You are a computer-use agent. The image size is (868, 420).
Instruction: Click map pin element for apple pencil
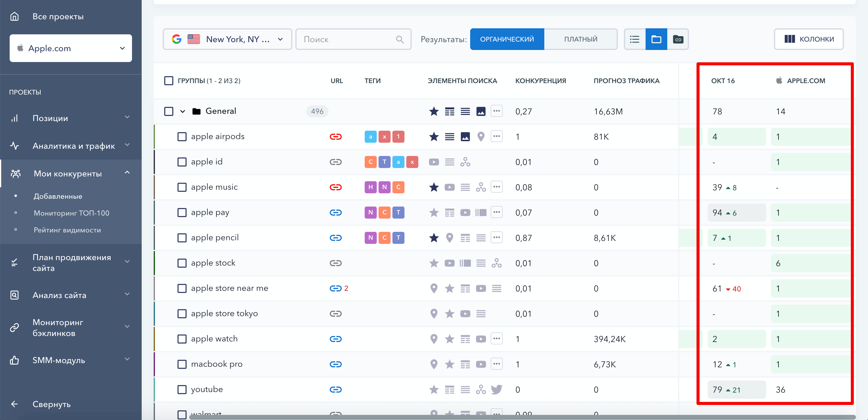[x=449, y=238]
